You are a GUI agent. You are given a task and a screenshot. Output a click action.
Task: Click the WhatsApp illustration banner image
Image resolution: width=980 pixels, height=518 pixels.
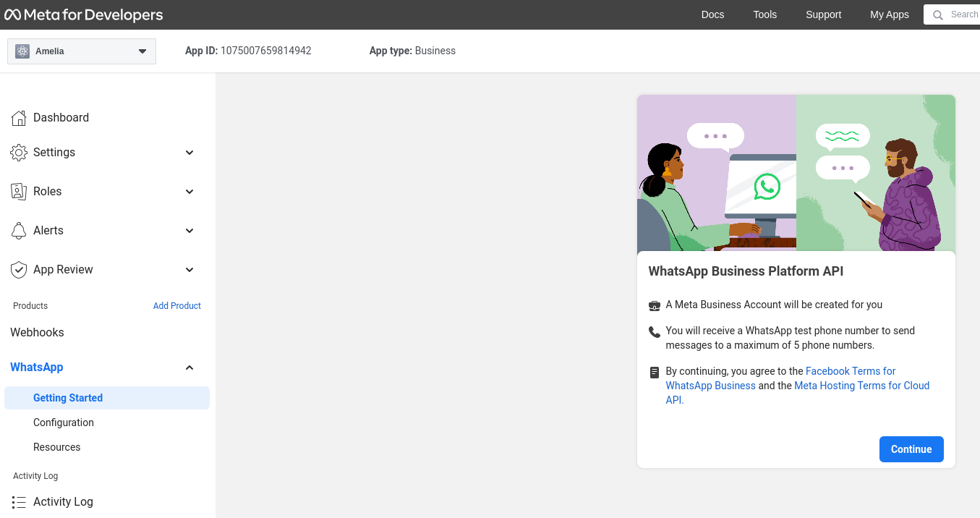click(x=796, y=173)
